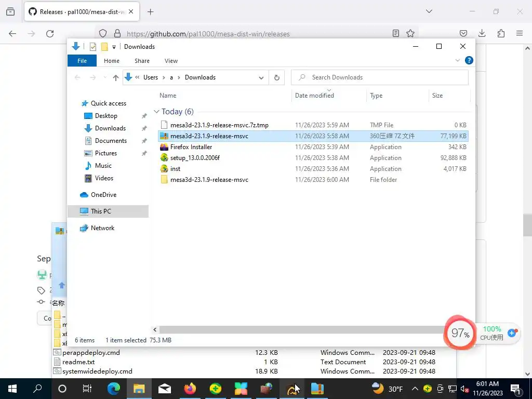Viewport: 532px width, 399px height.
Task: Open Explorer help with the question mark icon
Action: tap(469, 60)
